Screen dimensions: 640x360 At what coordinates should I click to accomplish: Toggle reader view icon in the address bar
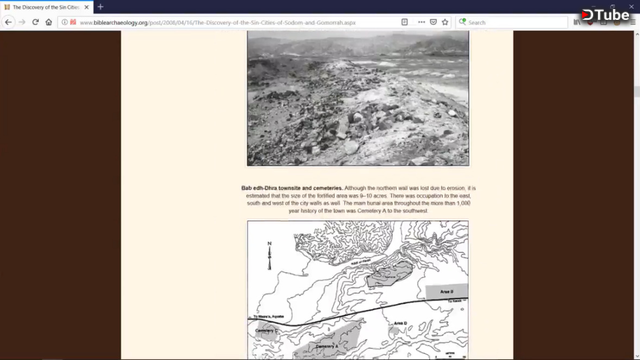(404, 22)
